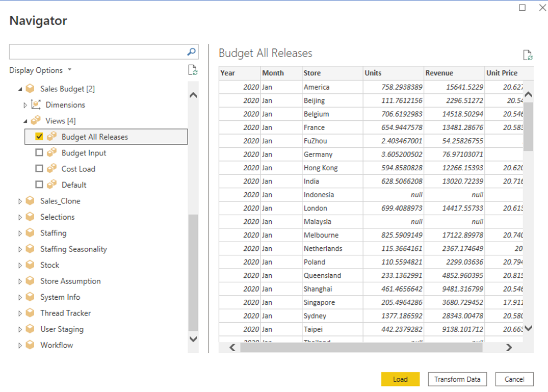548x392 pixels.
Task: Click the Load button
Action: pos(400,379)
